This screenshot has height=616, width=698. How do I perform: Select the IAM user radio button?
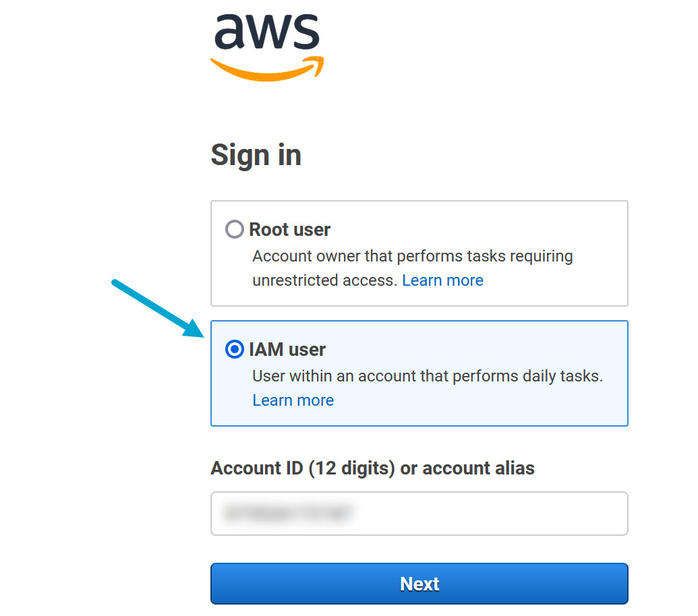coord(235,349)
